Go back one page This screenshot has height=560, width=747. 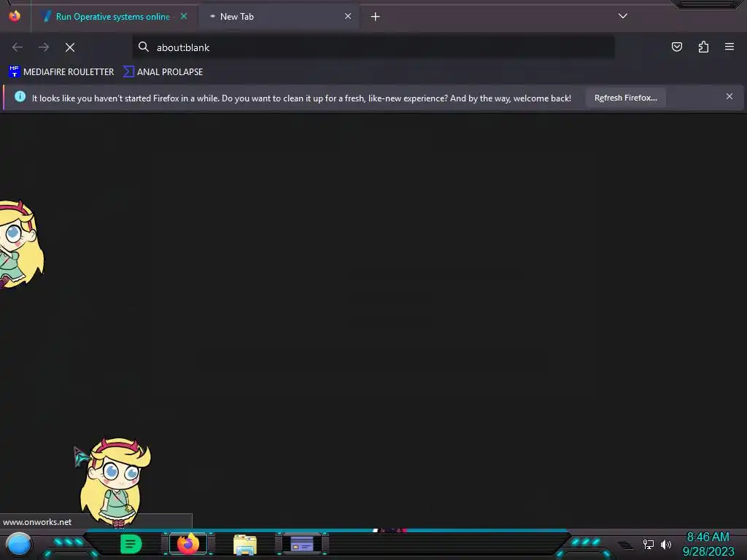[18, 47]
